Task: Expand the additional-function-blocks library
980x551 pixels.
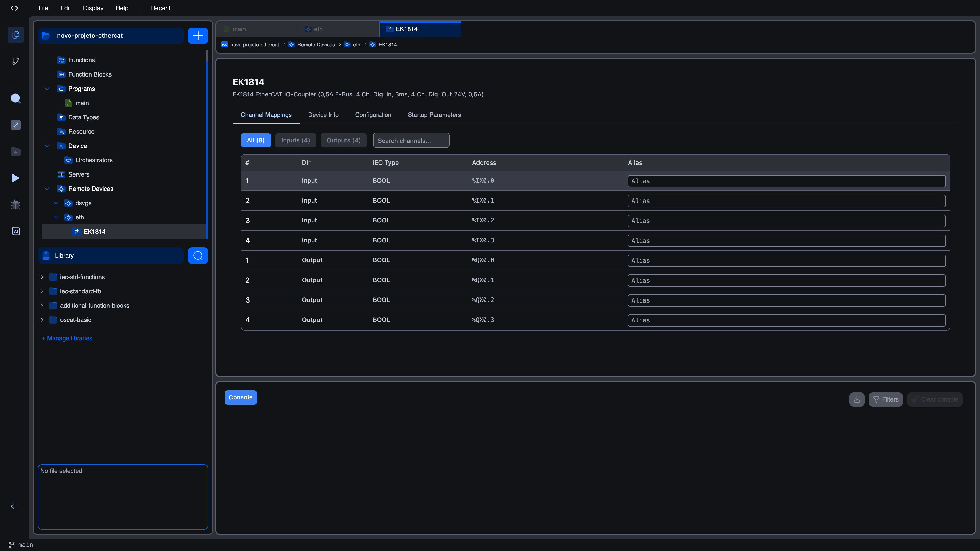Action: [42, 306]
